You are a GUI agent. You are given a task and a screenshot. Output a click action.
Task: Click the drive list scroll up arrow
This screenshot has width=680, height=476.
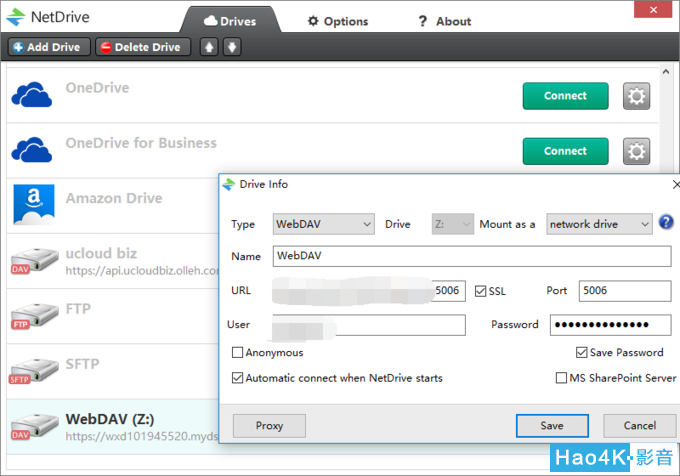[x=666, y=72]
